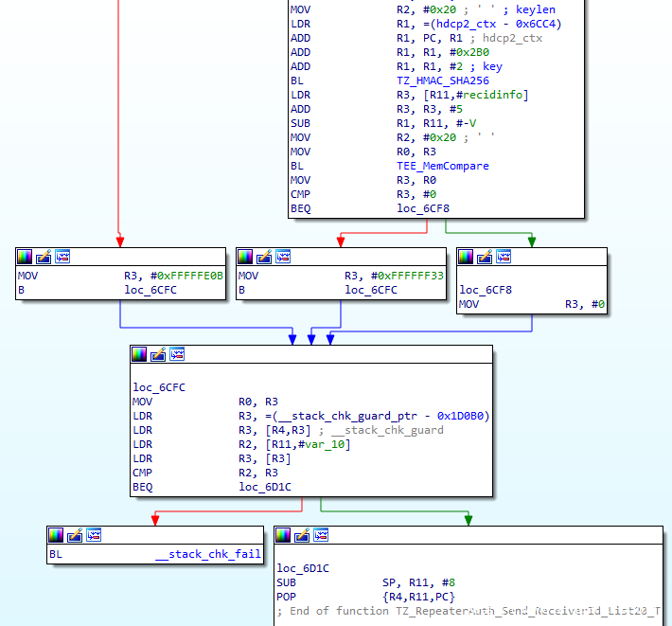This screenshot has height=626, width=672.
Task: Select the #0x2B0 immediate value
Action: pyautogui.click(x=469, y=52)
